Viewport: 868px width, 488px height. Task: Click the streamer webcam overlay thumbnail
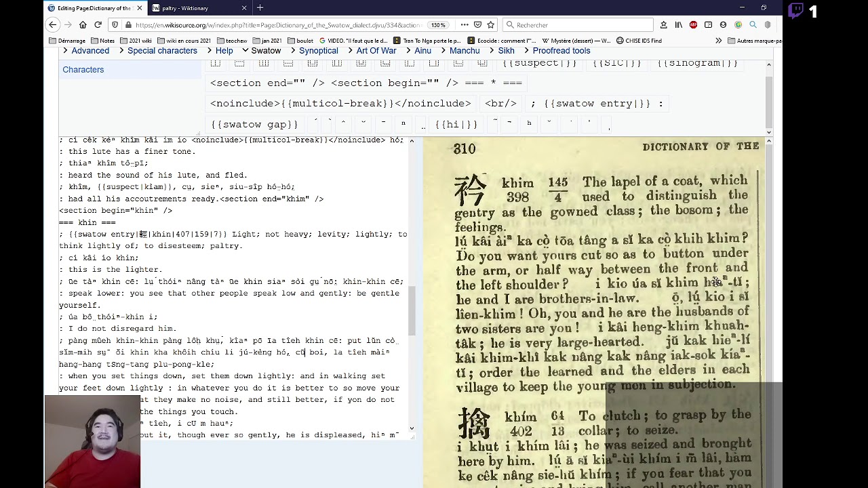[93, 441]
